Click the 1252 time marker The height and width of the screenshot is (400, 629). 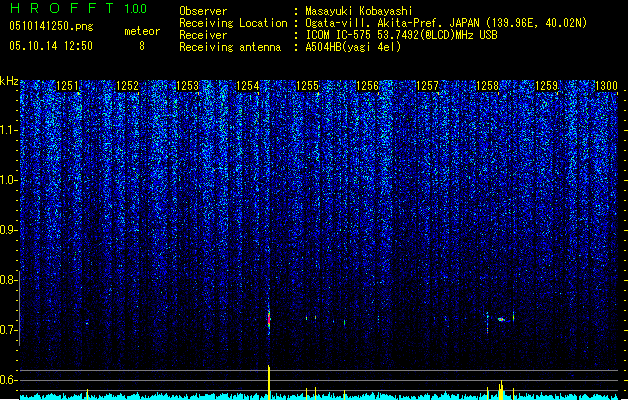click(x=127, y=86)
